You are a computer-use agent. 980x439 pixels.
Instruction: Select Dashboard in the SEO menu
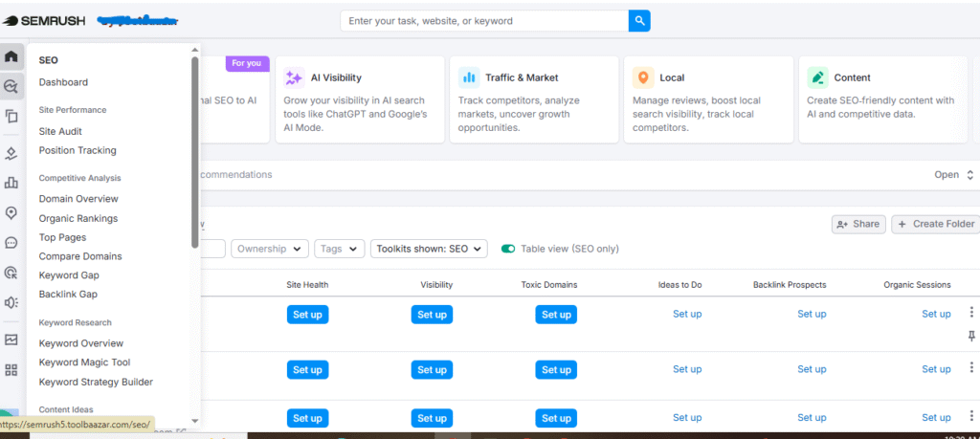pyautogui.click(x=63, y=82)
